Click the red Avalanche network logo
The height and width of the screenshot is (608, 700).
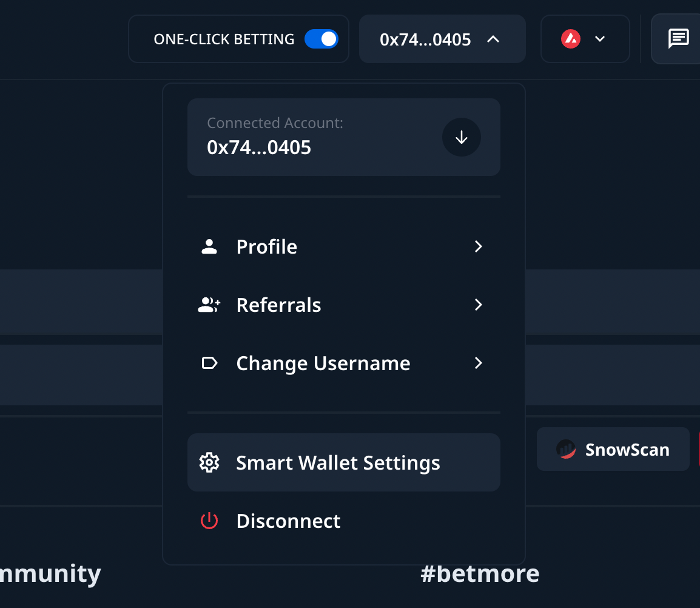pyautogui.click(x=571, y=39)
